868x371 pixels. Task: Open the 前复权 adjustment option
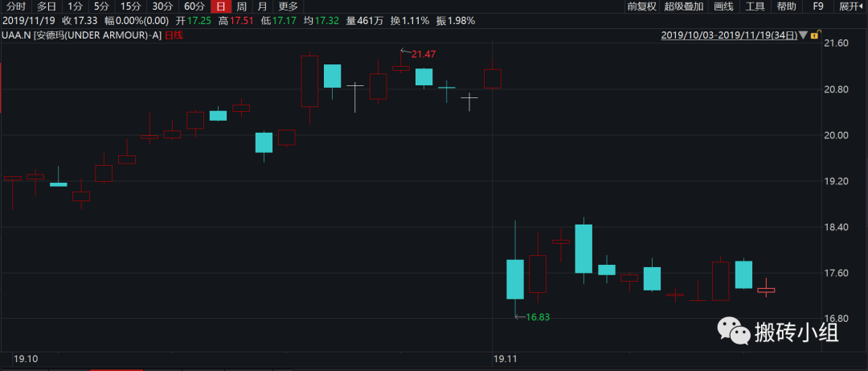point(641,6)
